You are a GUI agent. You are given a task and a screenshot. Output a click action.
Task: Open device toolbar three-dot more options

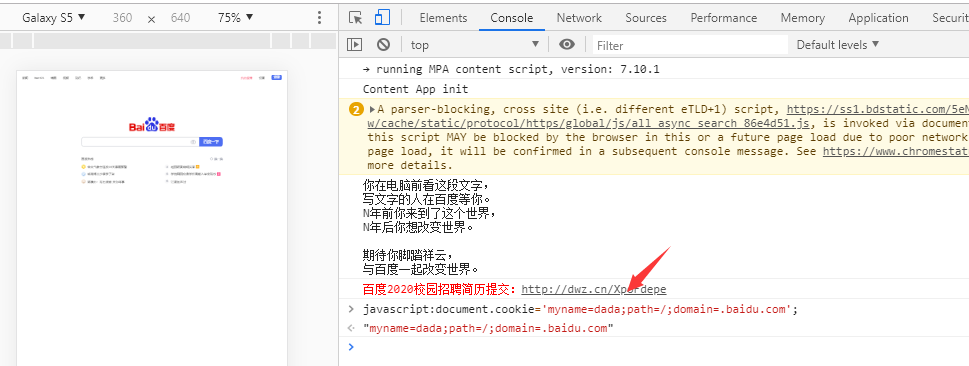319,18
